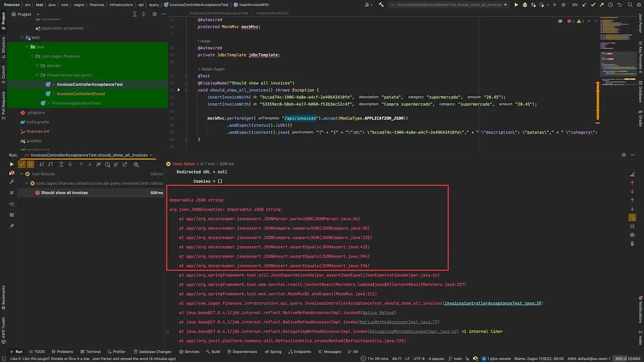Toggle the eye watch option in Run sidebar
Screen dimensions: 644x362
[12, 204]
